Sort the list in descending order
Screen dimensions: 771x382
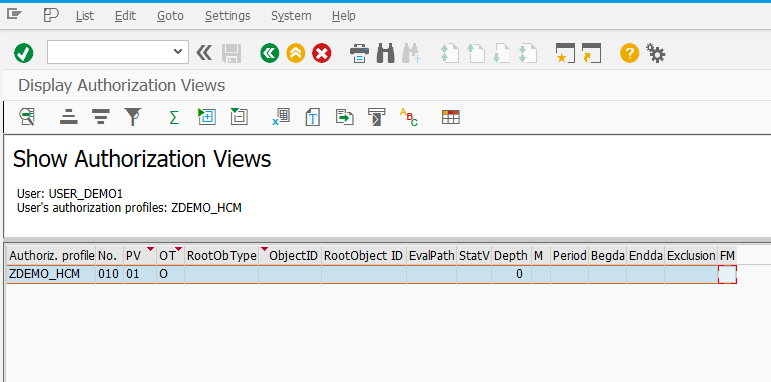(x=101, y=117)
